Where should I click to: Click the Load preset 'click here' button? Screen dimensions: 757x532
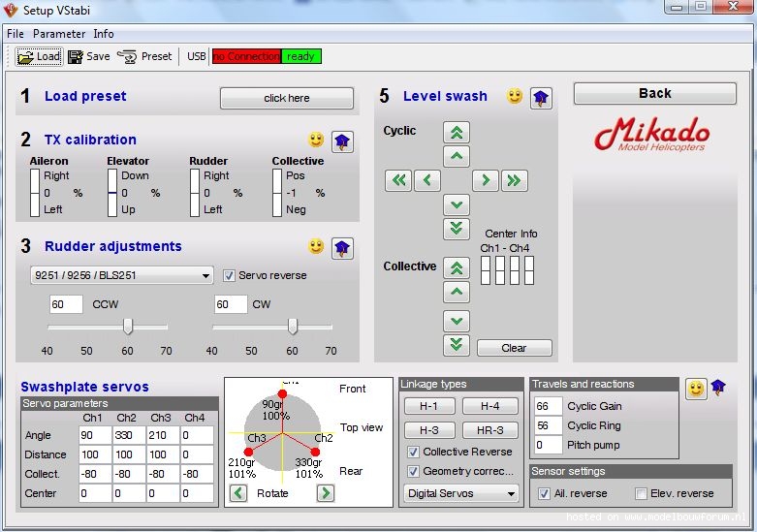287,98
